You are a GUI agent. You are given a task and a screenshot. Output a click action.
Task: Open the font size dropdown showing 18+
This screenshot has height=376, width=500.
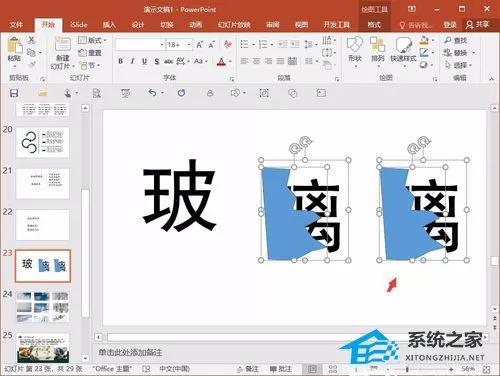point(179,44)
